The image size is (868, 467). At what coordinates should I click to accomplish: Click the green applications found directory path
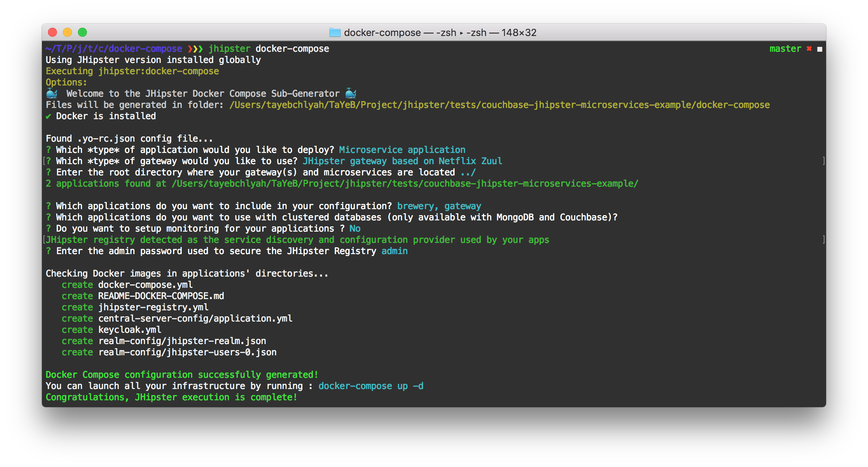coord(405,184)
